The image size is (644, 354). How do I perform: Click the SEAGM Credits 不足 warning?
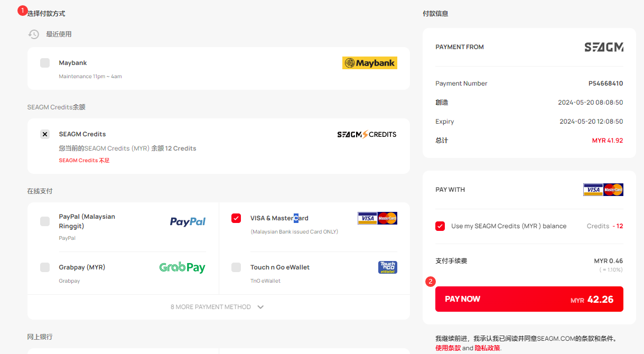tap(85, 161)
